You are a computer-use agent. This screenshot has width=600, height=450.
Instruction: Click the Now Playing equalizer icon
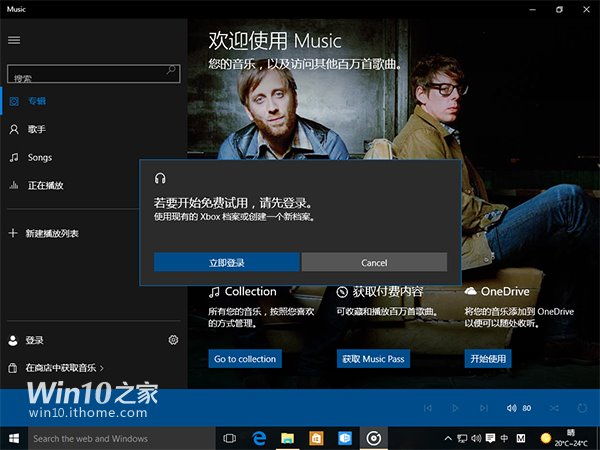(14, 186)
